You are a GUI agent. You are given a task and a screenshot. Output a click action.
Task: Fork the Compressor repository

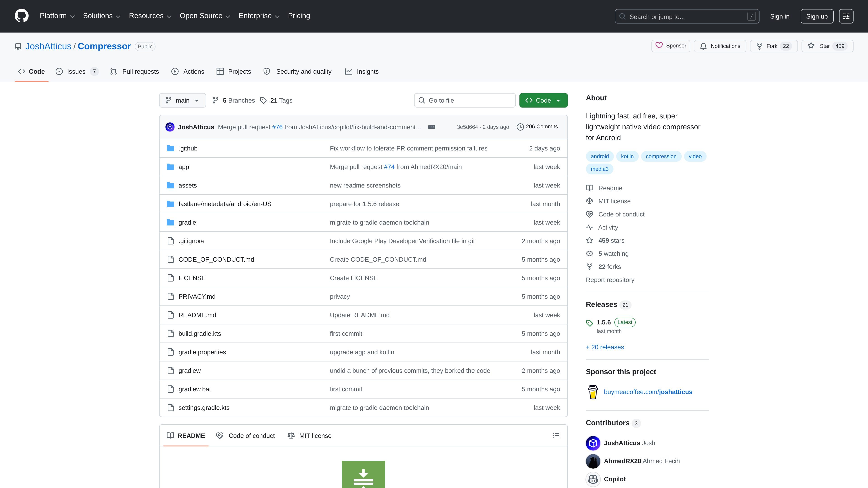coord(774,46)
